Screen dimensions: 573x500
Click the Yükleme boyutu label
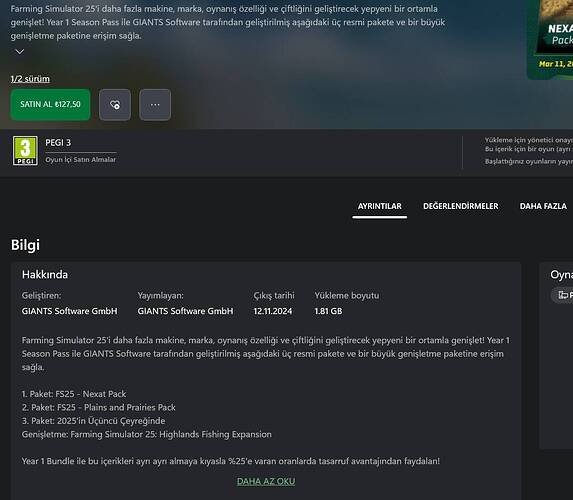tap(346, 295)
